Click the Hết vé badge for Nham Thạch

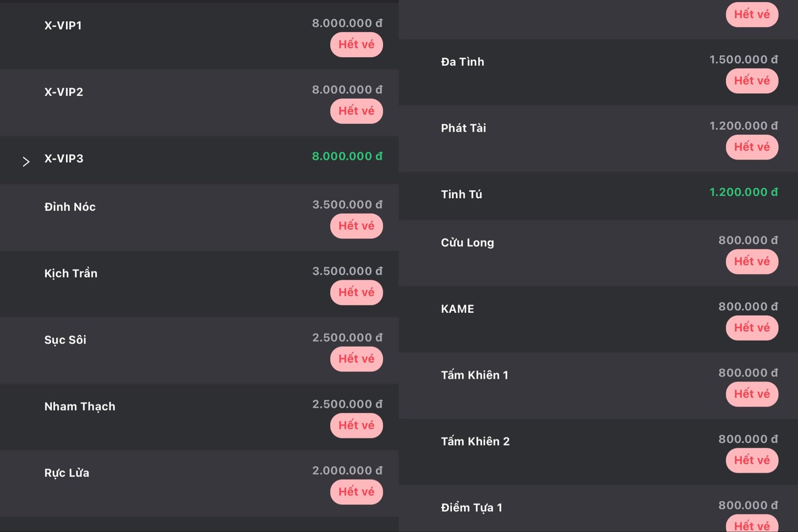(x=356, y=425)
